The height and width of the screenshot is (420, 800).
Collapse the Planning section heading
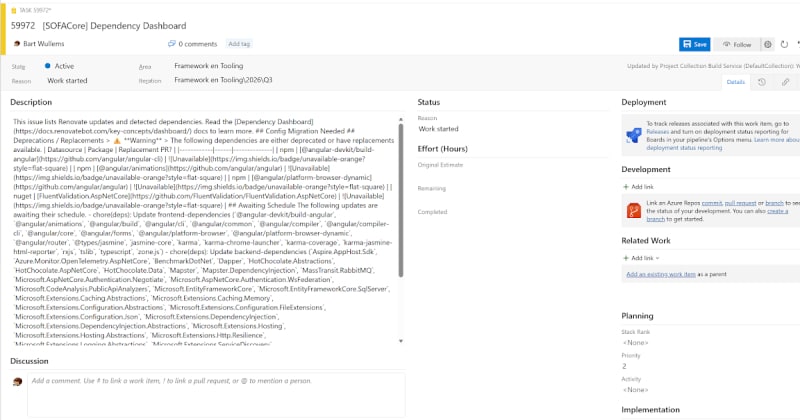(x=637, y=316)
